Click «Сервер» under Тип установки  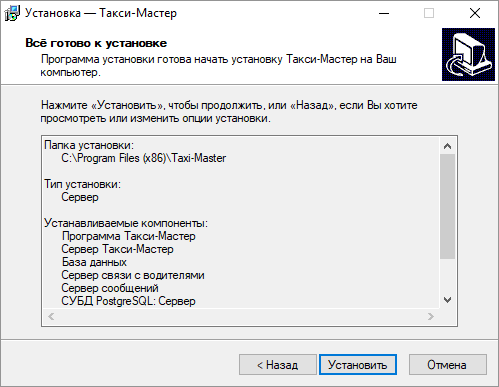[80, 197]
